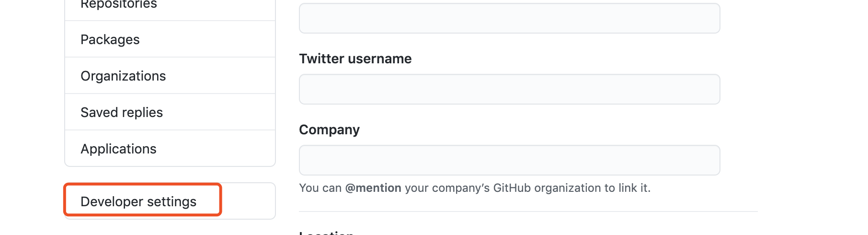Go to Organizations in the sidebar
This screenshot has height=235, width=868.
point(123,76)
